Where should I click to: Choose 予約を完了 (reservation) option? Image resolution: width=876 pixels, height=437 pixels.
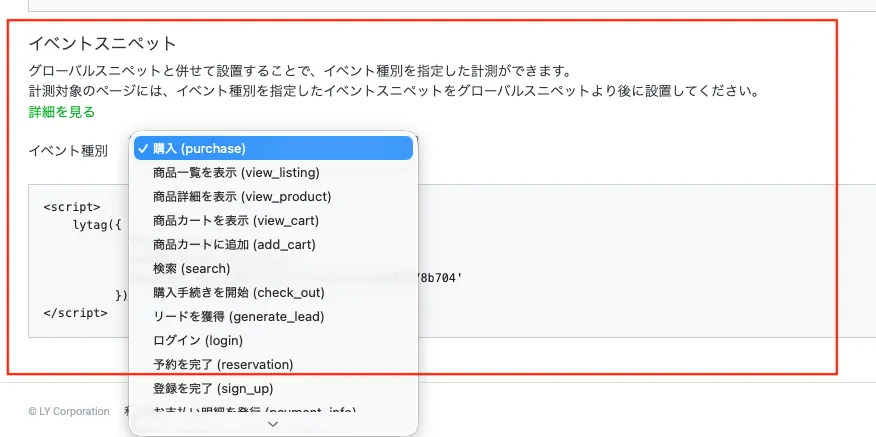tap(222, 364)
